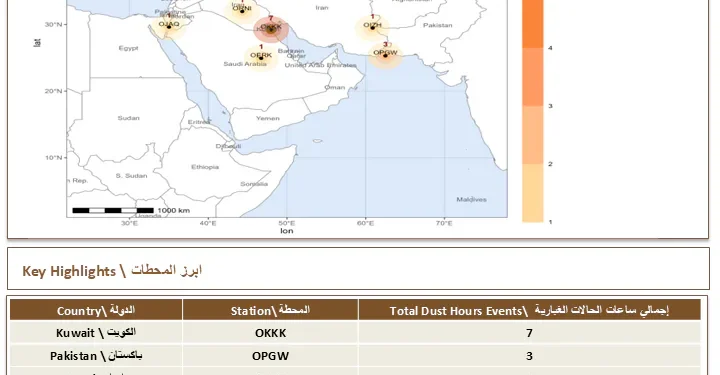Click the '1000 km' scale bar label
The image size is (720, 375).
(x=174, y=210)
